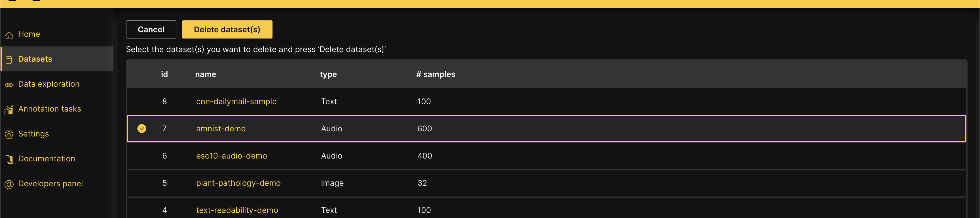980x218 pixels.
Task: Click the documents icon next to Documentation
Action: point(9,159)
